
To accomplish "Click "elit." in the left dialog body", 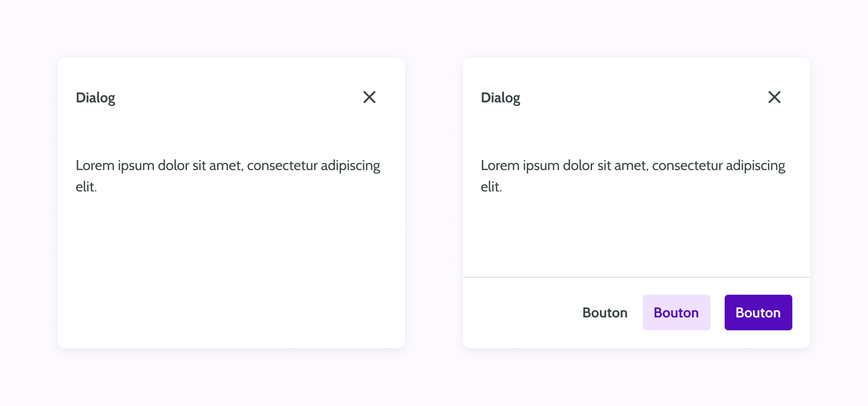I will click(86, 187).
